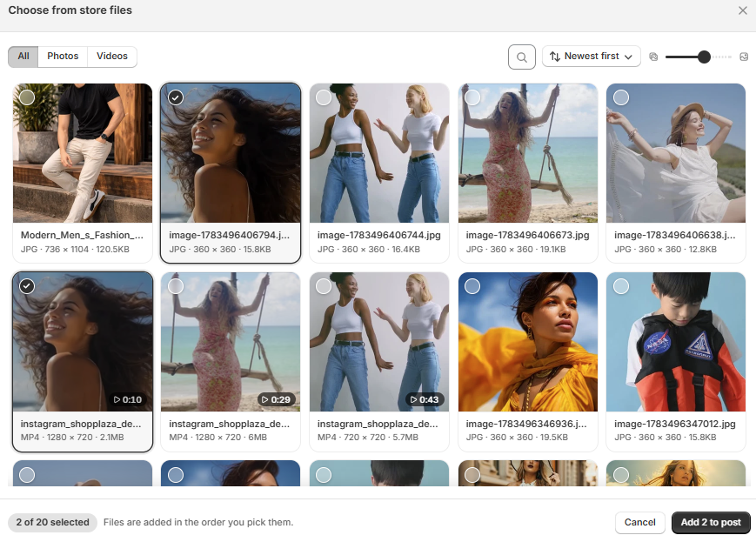Switch to the Videos tab
Image resolution: width=756 pixels, height=542 pixels.
pyautogui.click(x=112, y=57)
